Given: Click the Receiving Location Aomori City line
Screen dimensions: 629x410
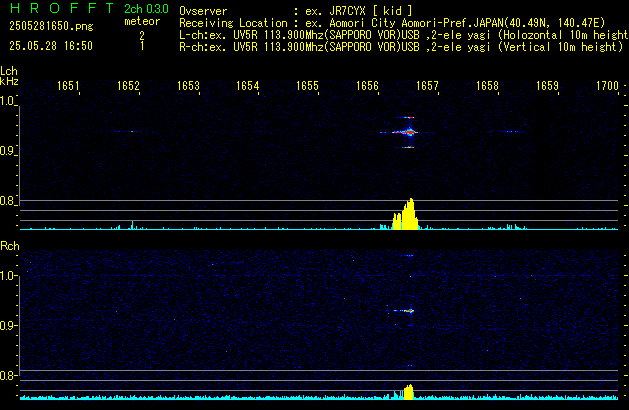Looking at the screenshot, I should click(x=392, y=23).
